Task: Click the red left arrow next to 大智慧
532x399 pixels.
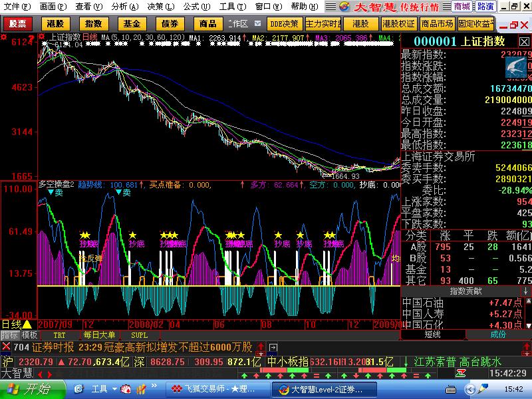Action: coord(40,374)
